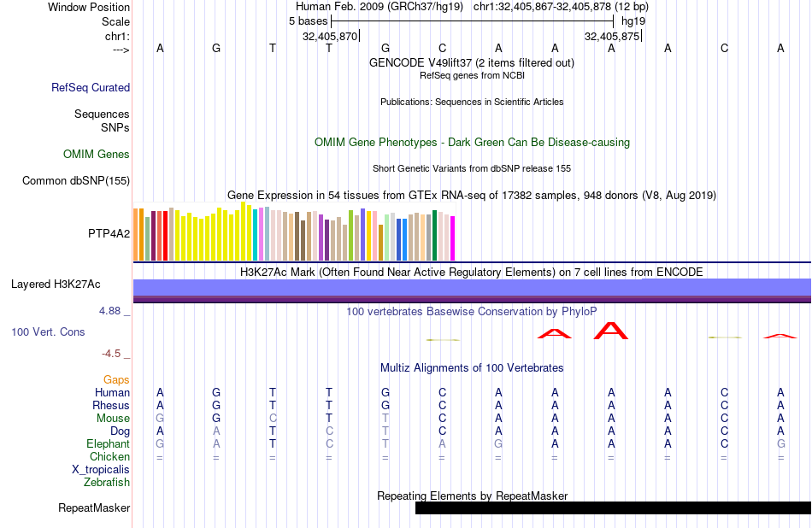The image size is (812, 528).
Task: Click the magenta bar in the GTEx chart
Action: click(x=452, y=238)
